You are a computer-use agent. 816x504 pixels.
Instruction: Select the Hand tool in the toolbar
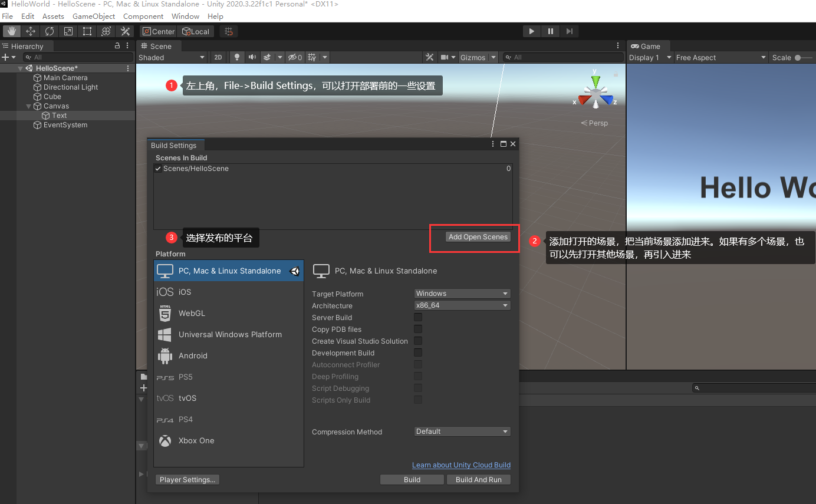(12, 31)
